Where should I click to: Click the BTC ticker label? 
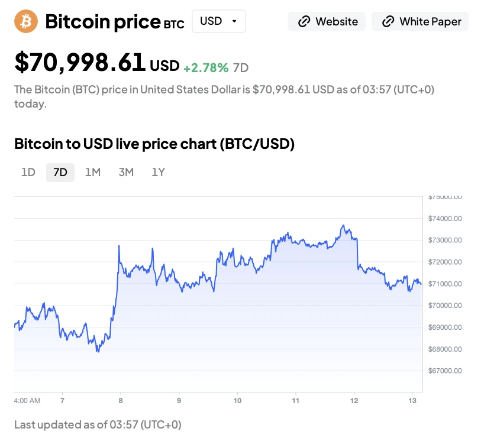[x=173, y=24]
